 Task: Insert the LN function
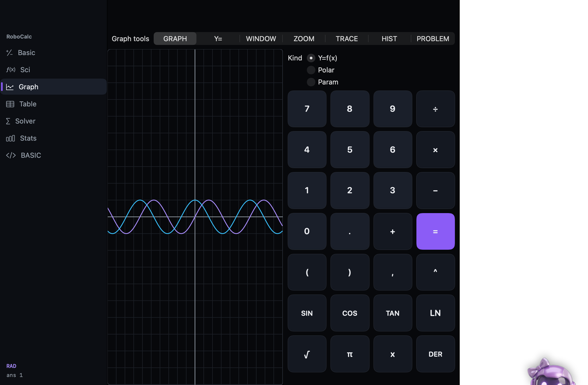point(435,313)
